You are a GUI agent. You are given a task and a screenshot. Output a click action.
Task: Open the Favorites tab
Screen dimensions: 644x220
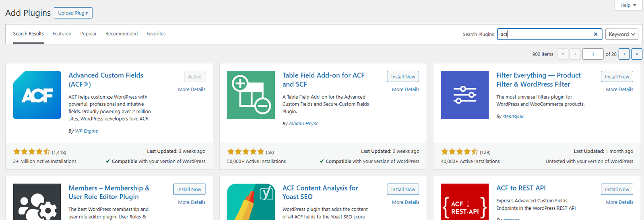pos(156,34)
